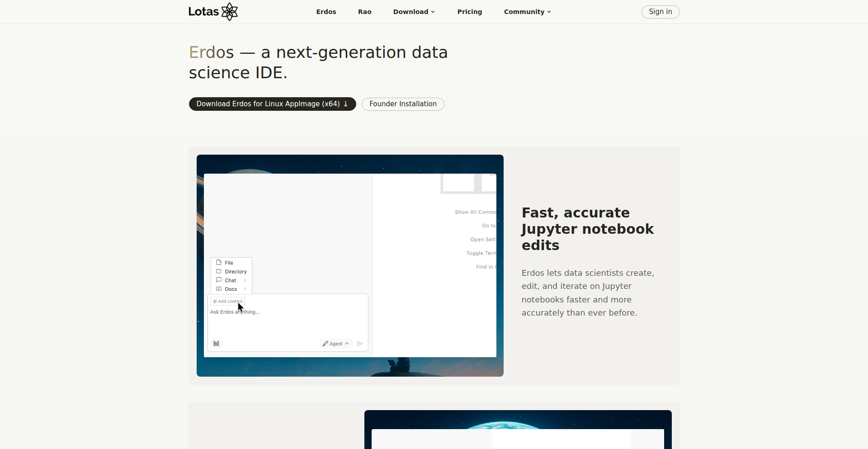Expand the Chat submenu chevron

(x=245, y=280)
